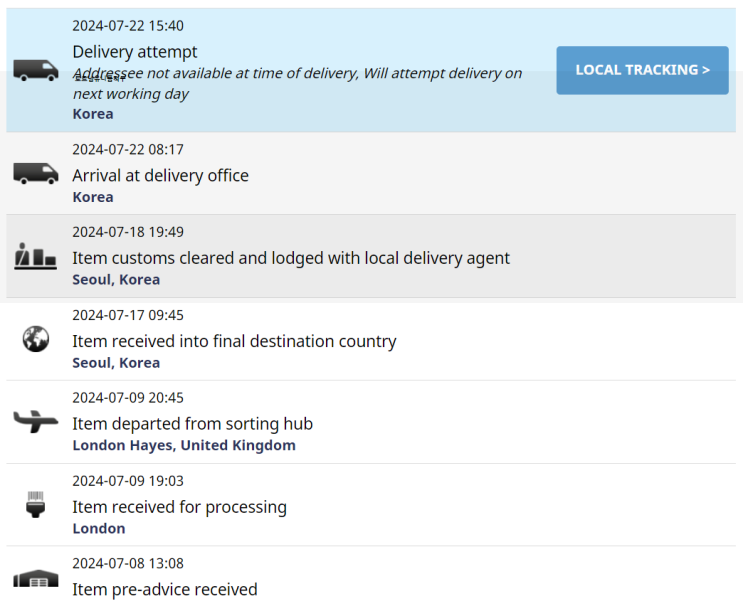Click the customs clearance icon
Viewport: 743px width, 606px height.
[x=36, y=257]
